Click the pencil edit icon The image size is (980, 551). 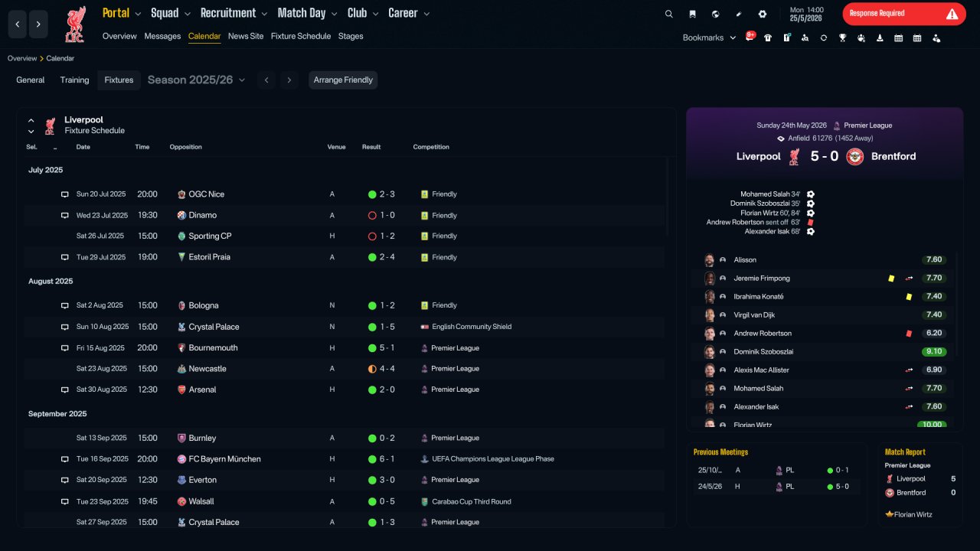(x=739, y=14)
